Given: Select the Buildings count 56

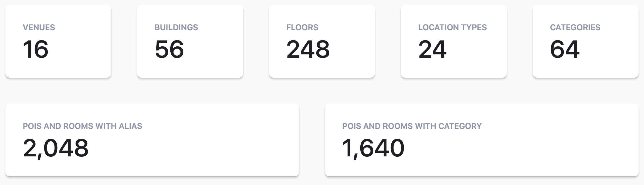Looking at the screenshot, I should [169, 49].
